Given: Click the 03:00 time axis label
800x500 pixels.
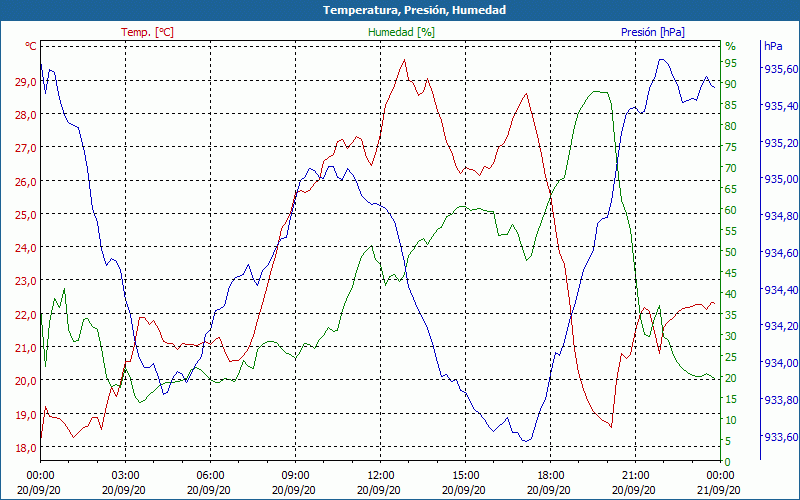Looking at the screenshot, I should (x=126, y=476).
